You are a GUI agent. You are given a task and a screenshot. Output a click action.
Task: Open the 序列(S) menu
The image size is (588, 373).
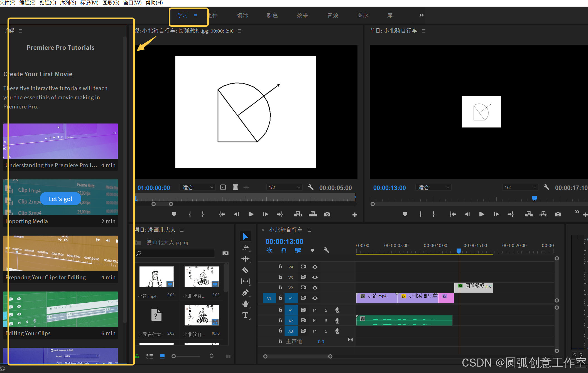click(x=68, y=3)
